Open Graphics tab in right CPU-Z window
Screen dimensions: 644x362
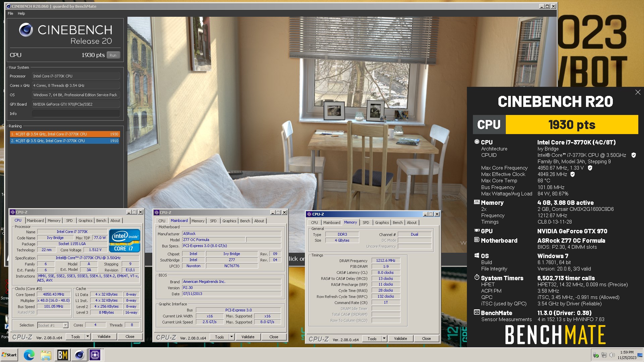click(x=382, y=223)
